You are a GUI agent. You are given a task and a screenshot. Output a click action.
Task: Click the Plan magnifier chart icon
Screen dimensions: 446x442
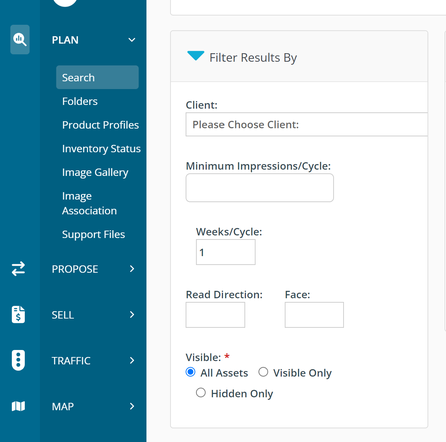coord(20,39)
